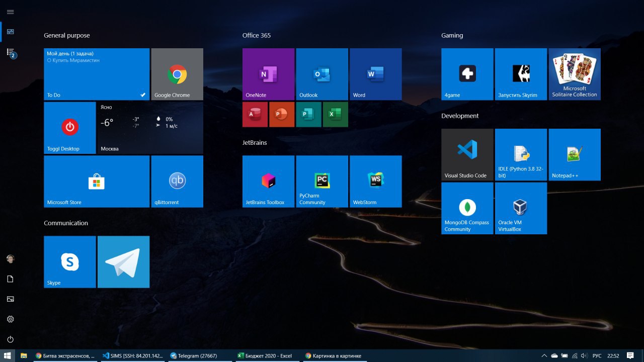The height and width of the screenshot is (362, 644).
Task: Click Gaming group header
Action: click(x=452, y=36)
